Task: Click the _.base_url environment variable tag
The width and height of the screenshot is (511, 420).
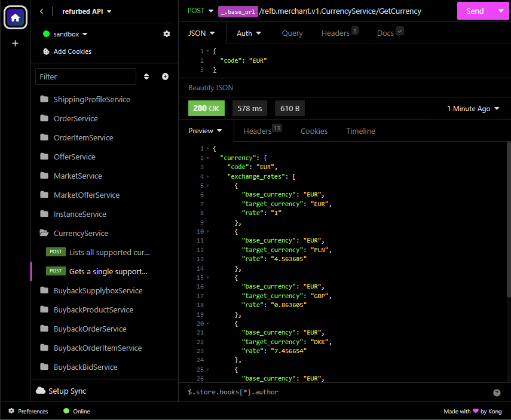Action: coord(238,11)
